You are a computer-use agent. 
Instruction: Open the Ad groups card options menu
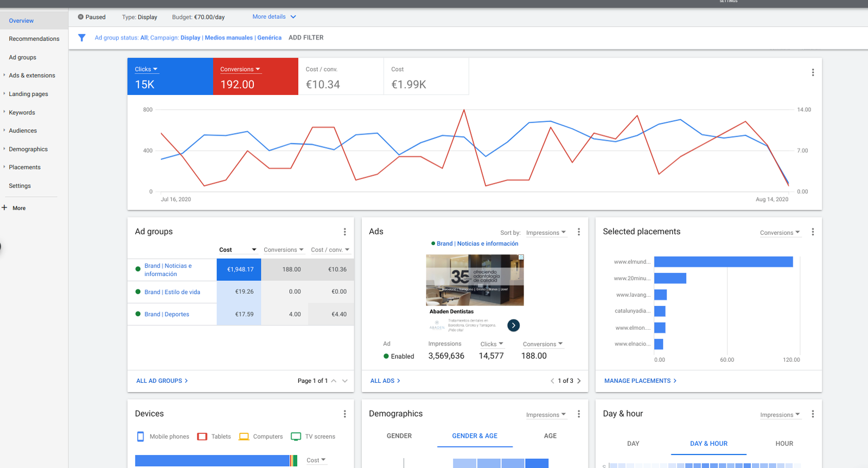[x=344, y=232]
